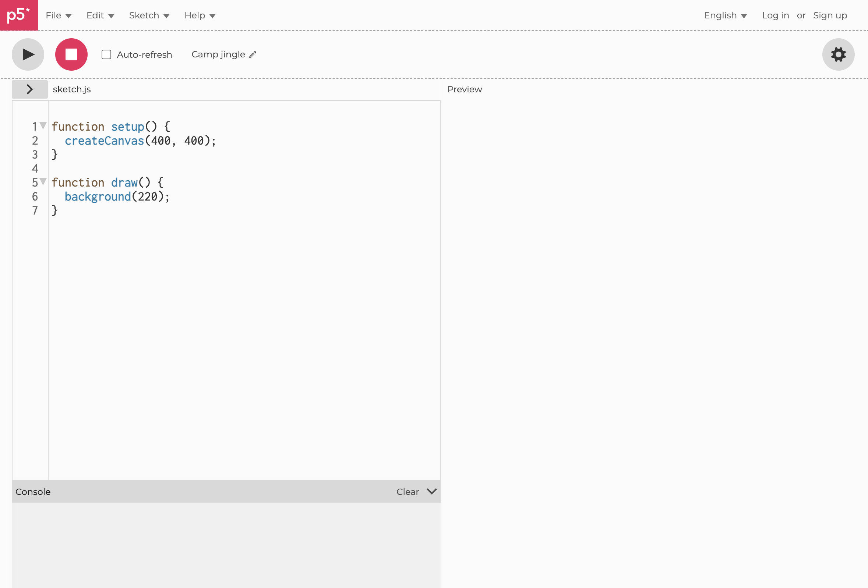Click the closing brace on line 3
This screenshot has height=588, width=868.
[x=54, y=155]
